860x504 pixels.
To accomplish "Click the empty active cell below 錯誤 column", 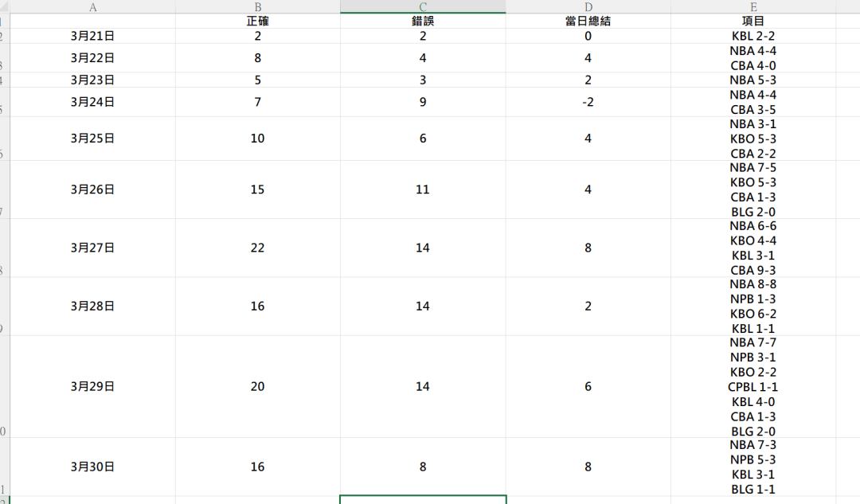I will point(423,500).
